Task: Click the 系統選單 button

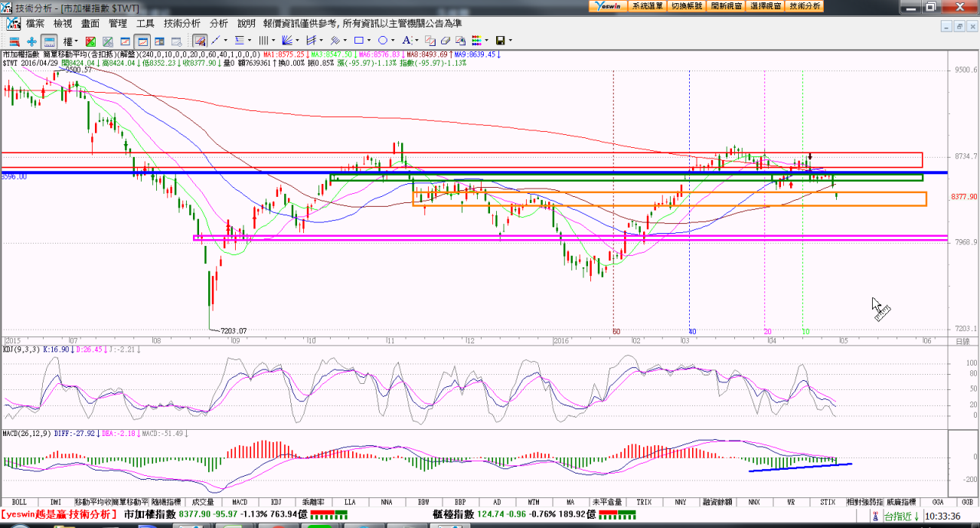Action: pyautogui.click(x=648, y=6)
